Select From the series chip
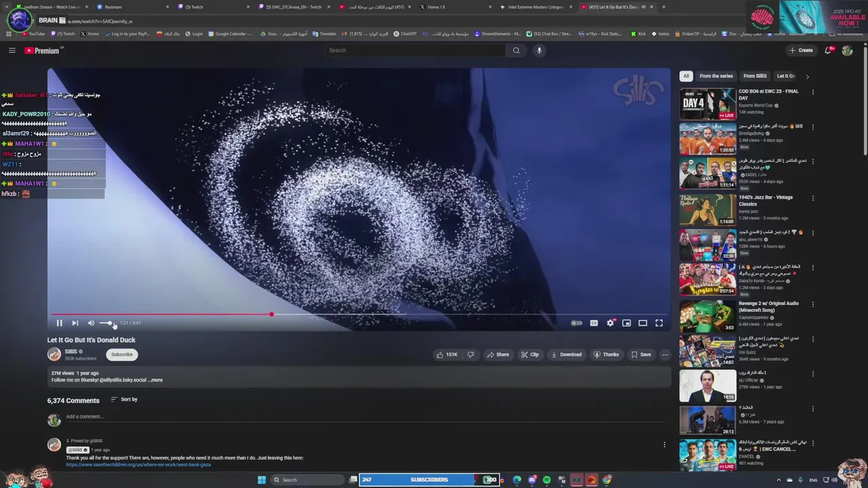 pos(716,76)
